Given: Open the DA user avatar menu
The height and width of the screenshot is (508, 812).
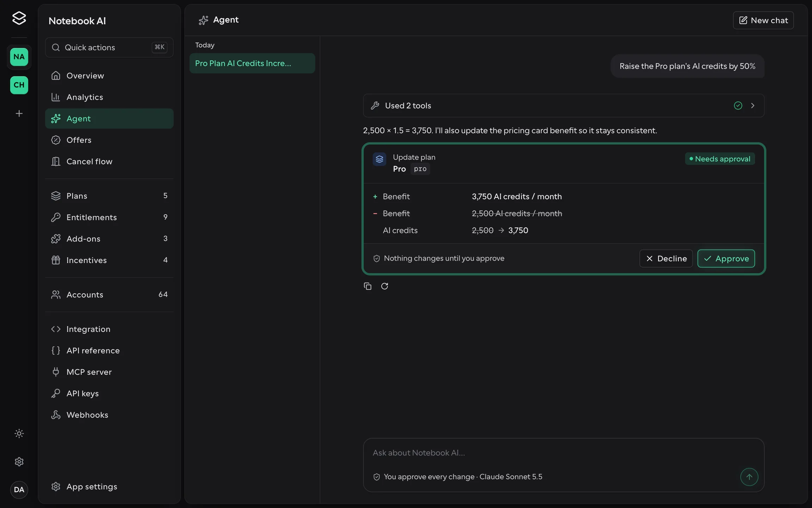Looking at the screenshot, I should pos(19,490).
